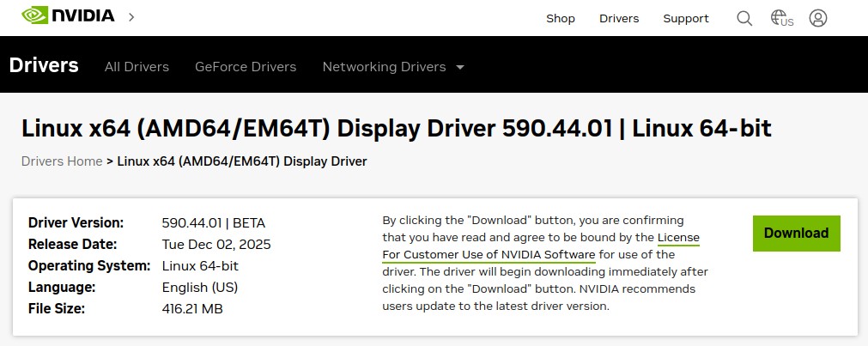Viewport: 868px width, 346px height.
Task: Click the bold Drivers title in black bar
Action: [x=44, y=65]
